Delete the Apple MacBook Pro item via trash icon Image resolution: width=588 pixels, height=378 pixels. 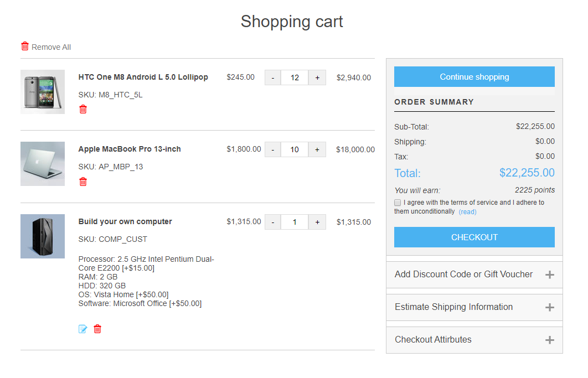coord(83,182)
